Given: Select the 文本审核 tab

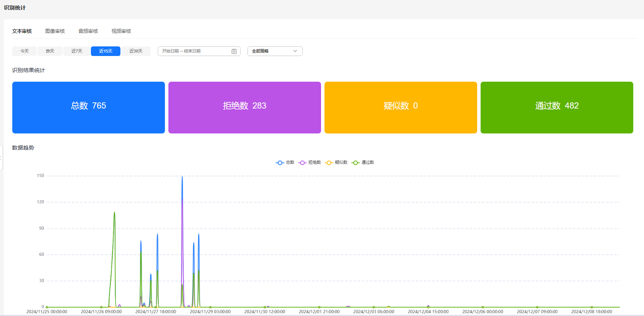Looking at the screenshot, I should [x=22, y=31].
